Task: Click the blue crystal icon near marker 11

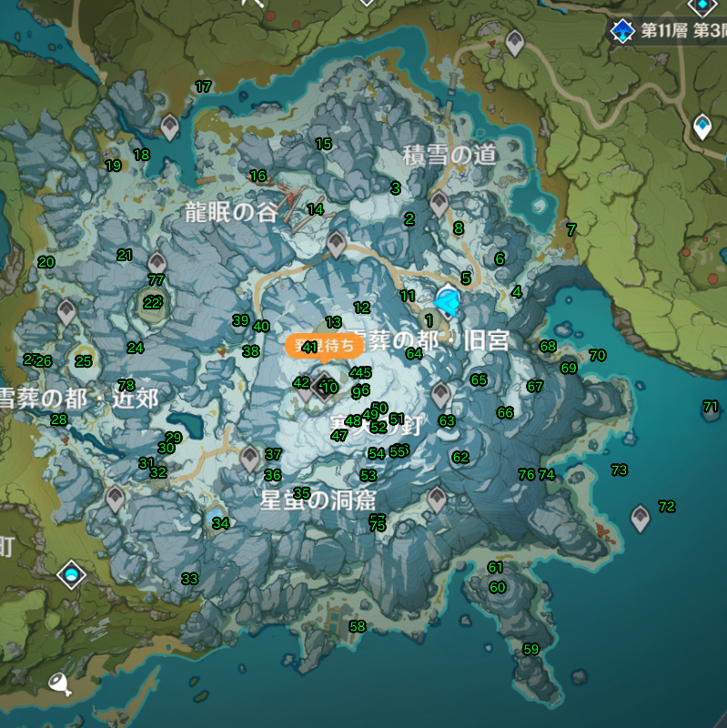Action: click(447, 300)
